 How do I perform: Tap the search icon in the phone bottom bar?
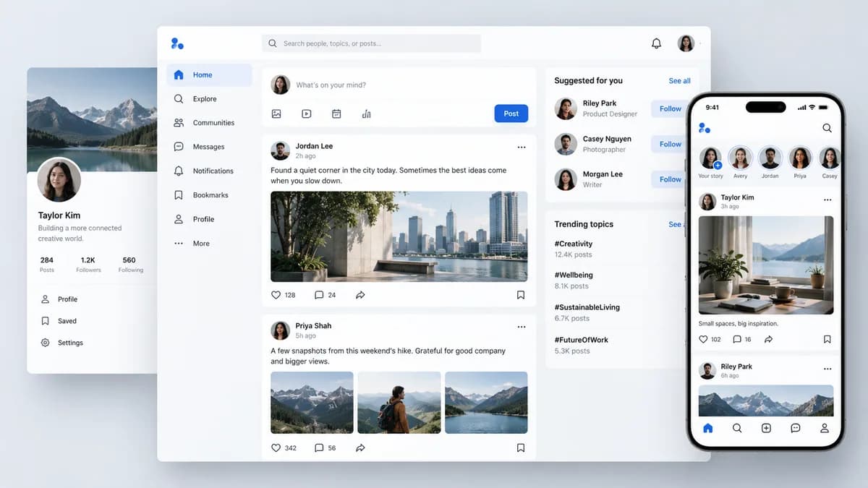(x=737, y=428)
